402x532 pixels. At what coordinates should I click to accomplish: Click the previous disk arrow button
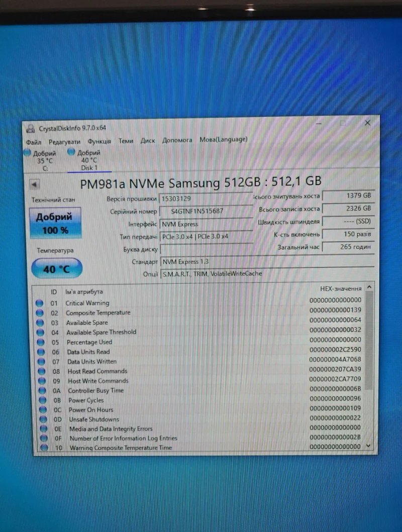coord(34,185)
